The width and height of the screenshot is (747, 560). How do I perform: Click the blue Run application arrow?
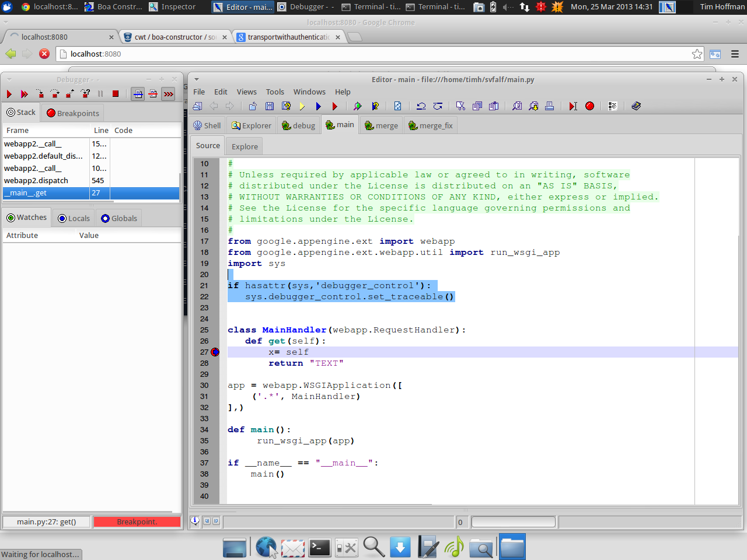319,106
